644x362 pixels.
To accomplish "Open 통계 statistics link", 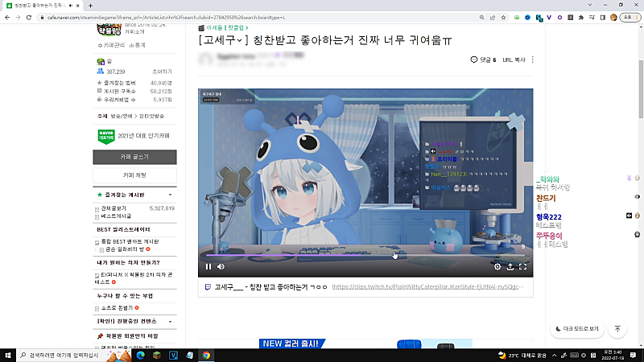I will 137,45.
